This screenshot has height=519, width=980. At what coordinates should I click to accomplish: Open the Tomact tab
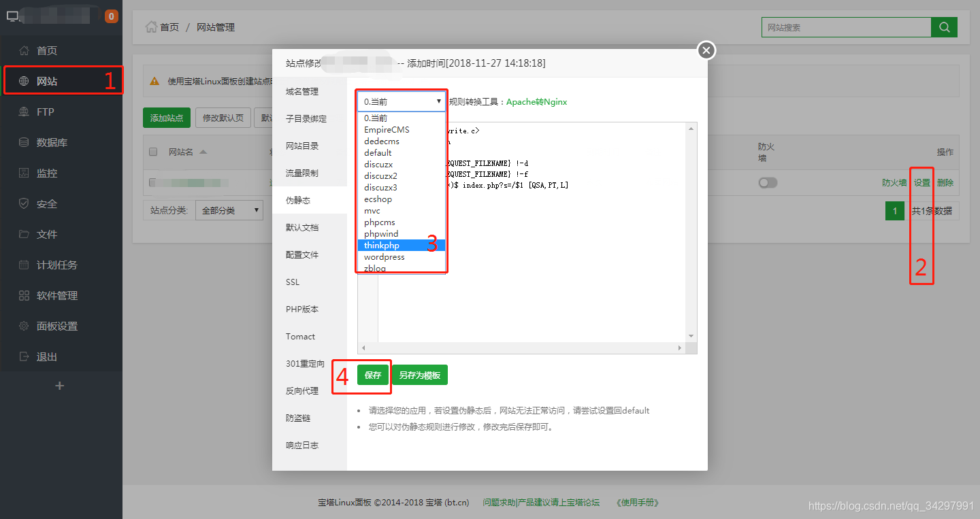(310, 336)
